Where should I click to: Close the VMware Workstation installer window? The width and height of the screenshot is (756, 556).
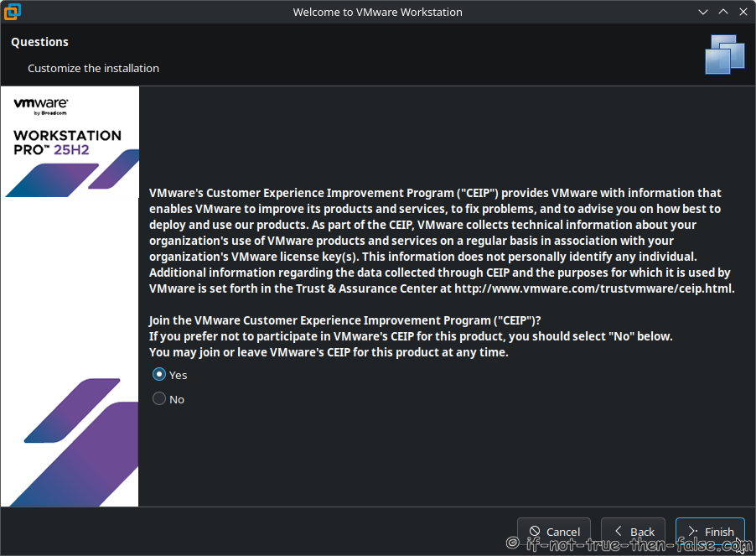743,12
